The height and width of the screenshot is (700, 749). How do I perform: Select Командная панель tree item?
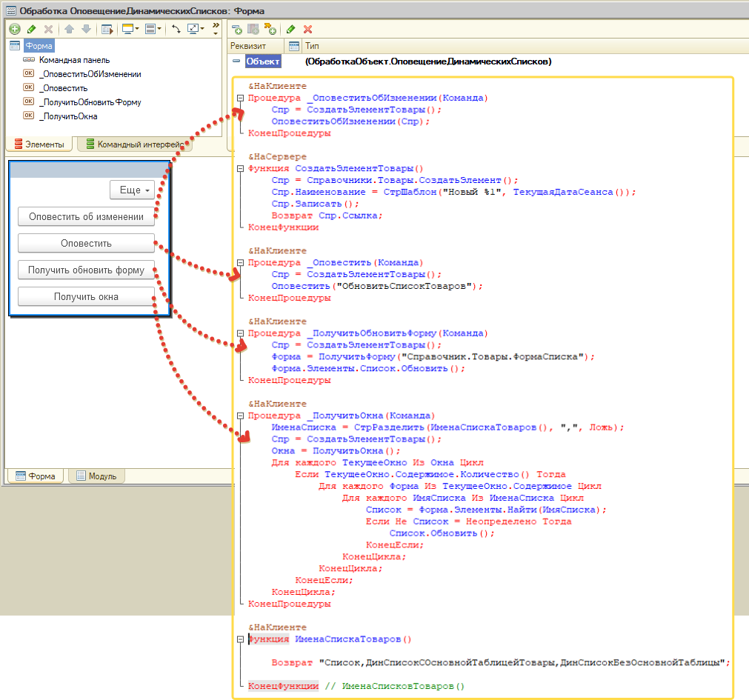pos(74,60)
